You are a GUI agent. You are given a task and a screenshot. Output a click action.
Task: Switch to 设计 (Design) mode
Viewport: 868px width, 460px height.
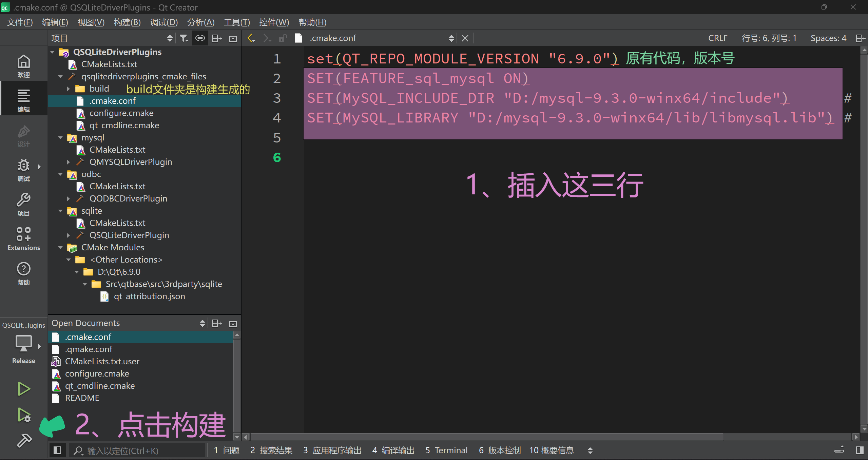[x=24, y=136]
